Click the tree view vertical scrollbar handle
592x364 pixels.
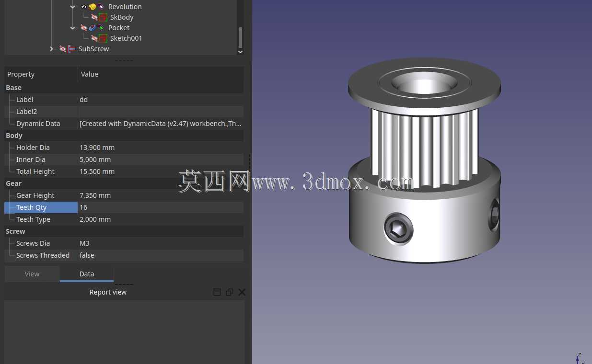[x=240, y=36]
